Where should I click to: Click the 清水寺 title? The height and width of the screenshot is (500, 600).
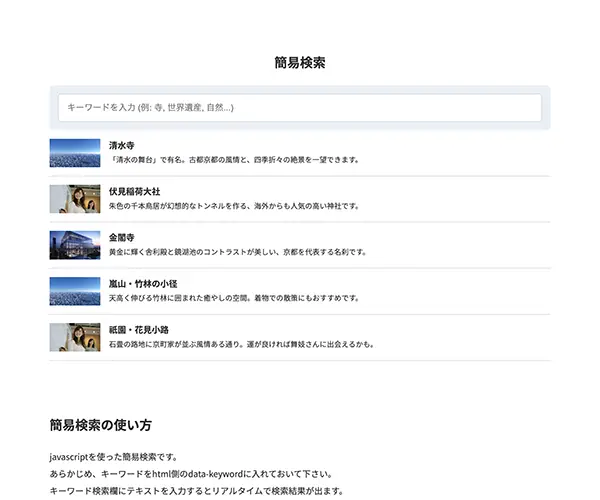tap(122, 145)
